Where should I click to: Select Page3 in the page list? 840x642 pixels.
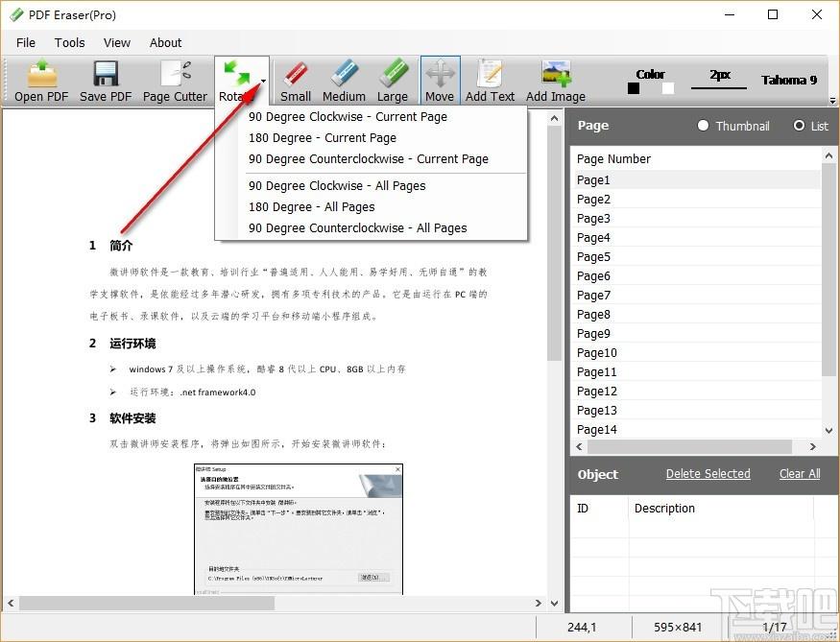[698, 219]
